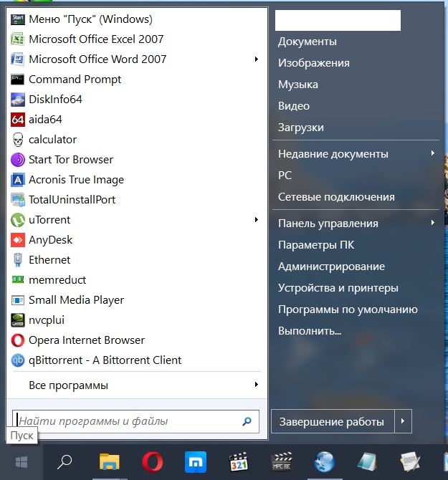Open nvcplui NVIDIA icon

point(18,320)
